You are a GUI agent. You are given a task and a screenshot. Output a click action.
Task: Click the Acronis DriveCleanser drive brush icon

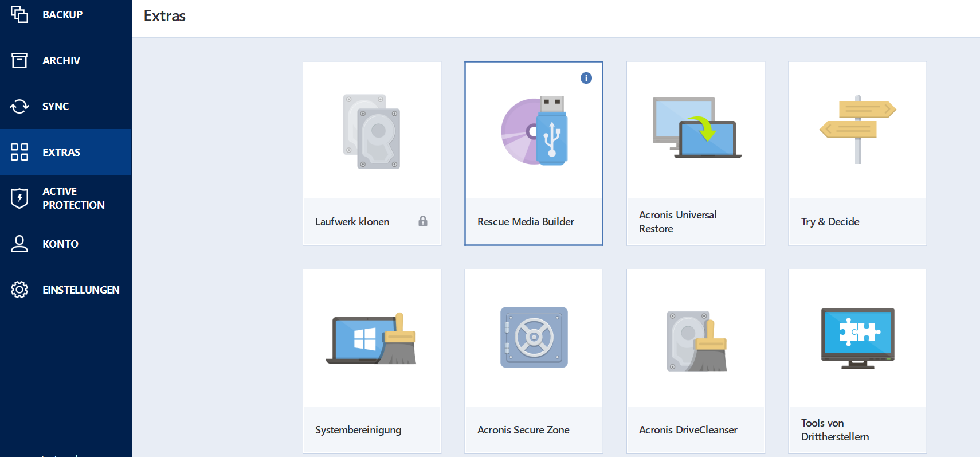pos(697,341)
